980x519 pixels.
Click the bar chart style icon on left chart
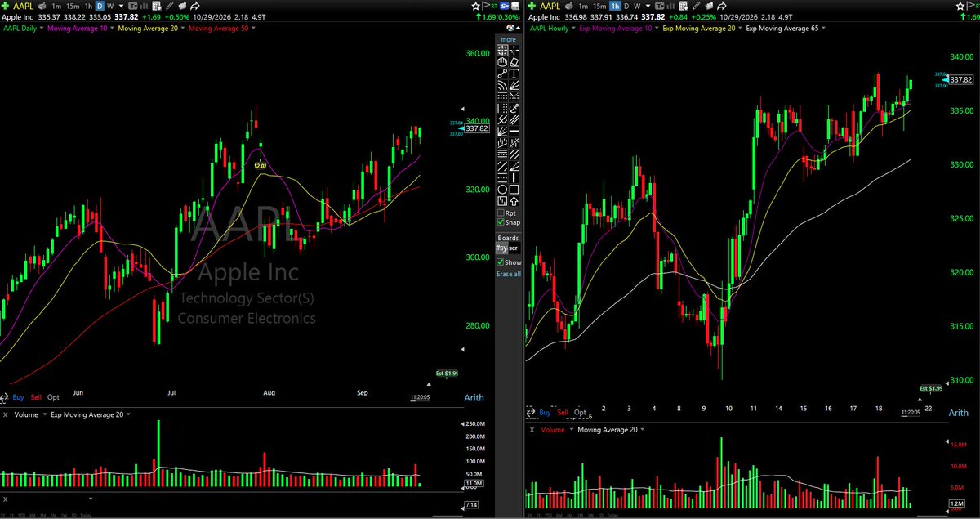pos(144,6)
